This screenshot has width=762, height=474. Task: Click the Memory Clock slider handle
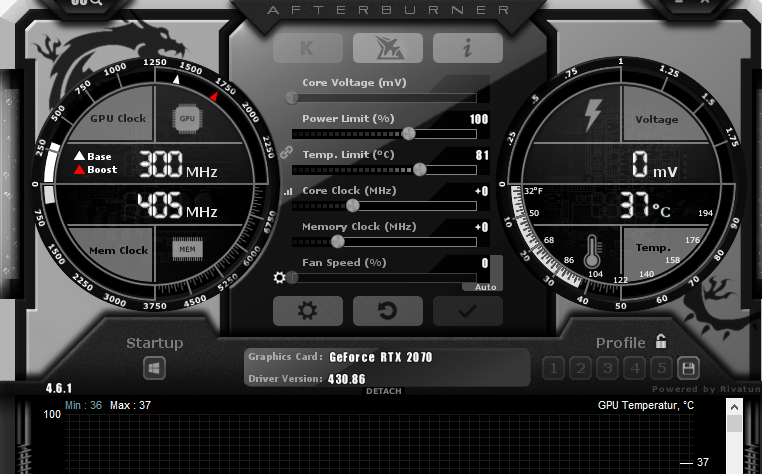click(337, 241)
